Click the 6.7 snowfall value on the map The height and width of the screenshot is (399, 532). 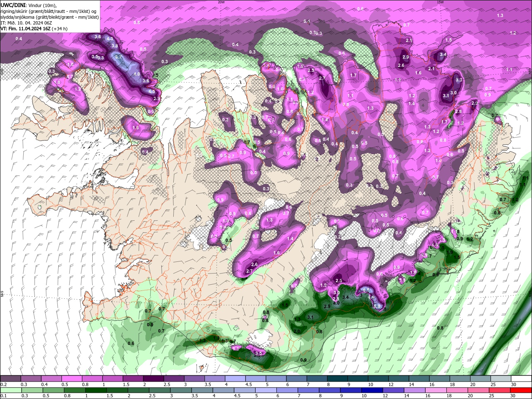click(118, 57)
